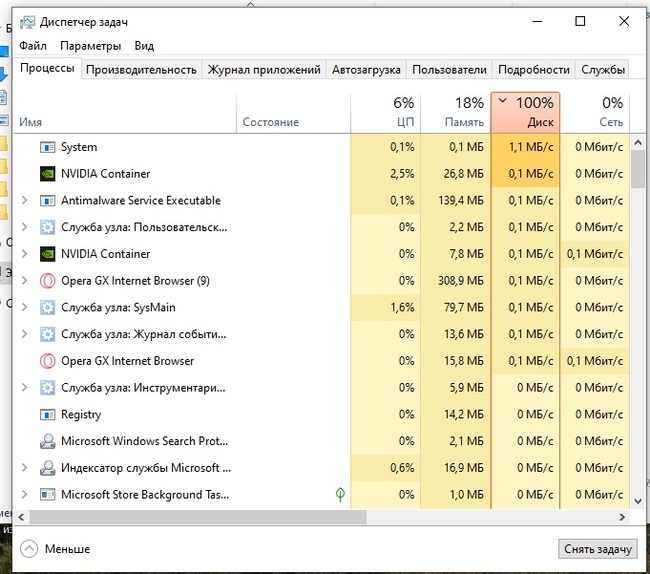Expand Индексатор службы Microsoft group
Image resolution: width=650 pixels, height=574 pixels.
coord(24,468)
